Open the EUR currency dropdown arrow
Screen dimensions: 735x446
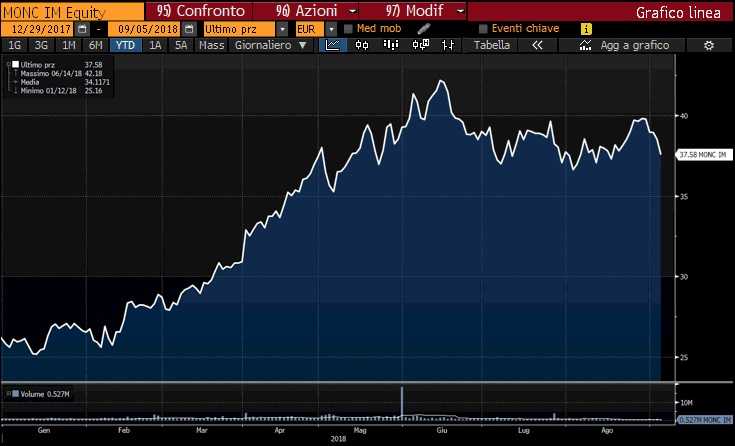click(x=331, y=29)
